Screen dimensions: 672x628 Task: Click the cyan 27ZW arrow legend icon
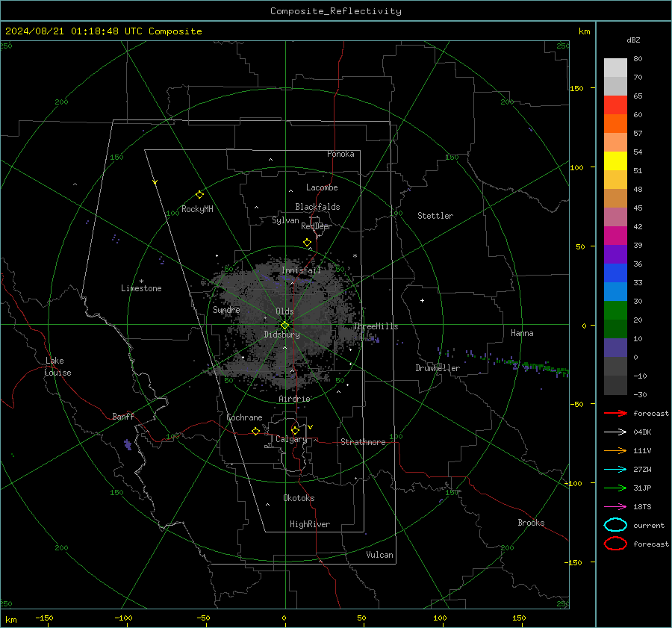coord(615,470)
